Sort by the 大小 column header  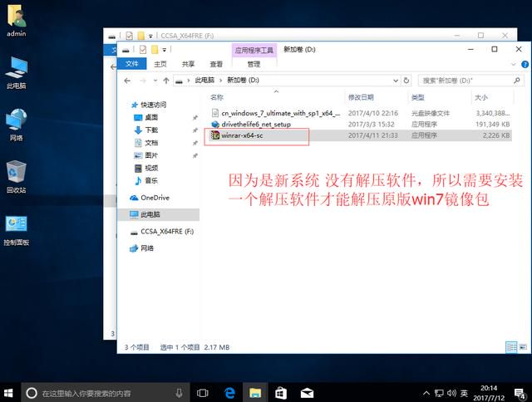(492, 97)
